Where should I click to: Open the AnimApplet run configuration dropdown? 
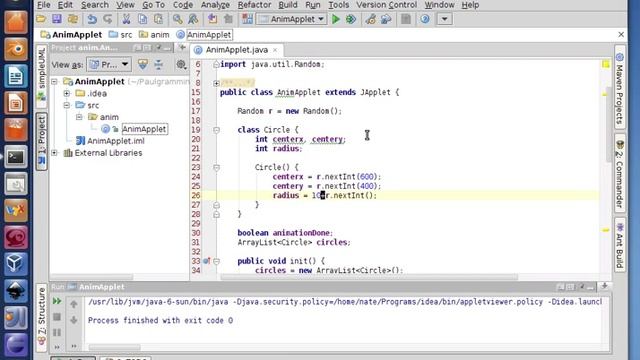pos(291,19)
